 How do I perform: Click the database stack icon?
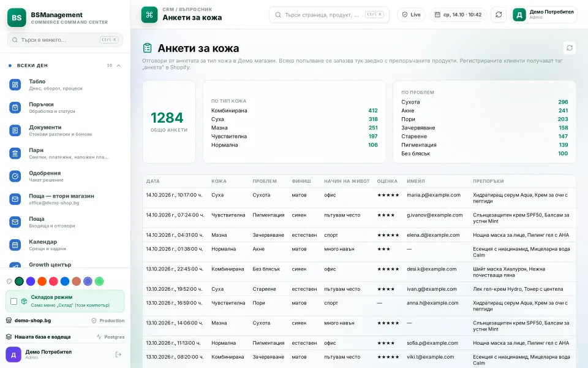pos(9,337)
